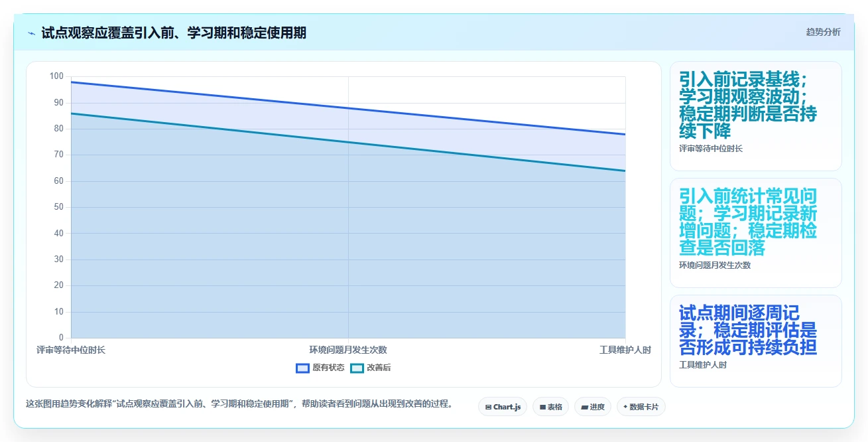
Task: Toggle the 改善后 legend swatch
Action: (x=357, y=368)
